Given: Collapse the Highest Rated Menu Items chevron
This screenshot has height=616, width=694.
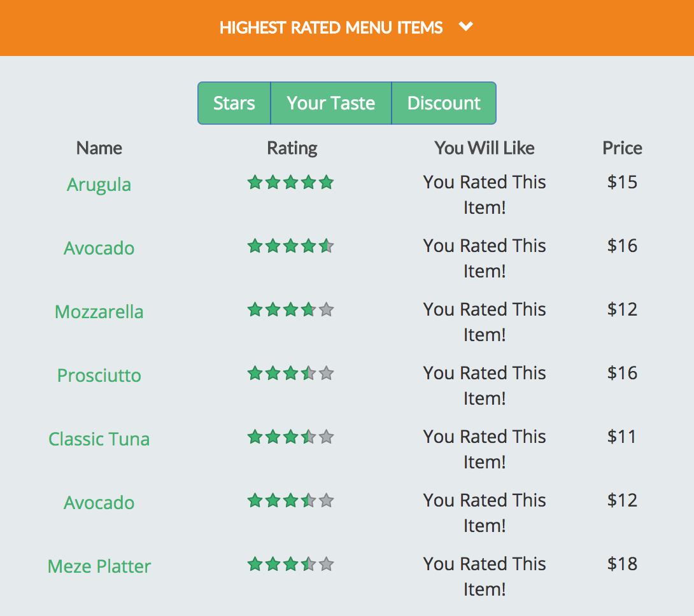Looking at the screenshot, I should point(465,27).
